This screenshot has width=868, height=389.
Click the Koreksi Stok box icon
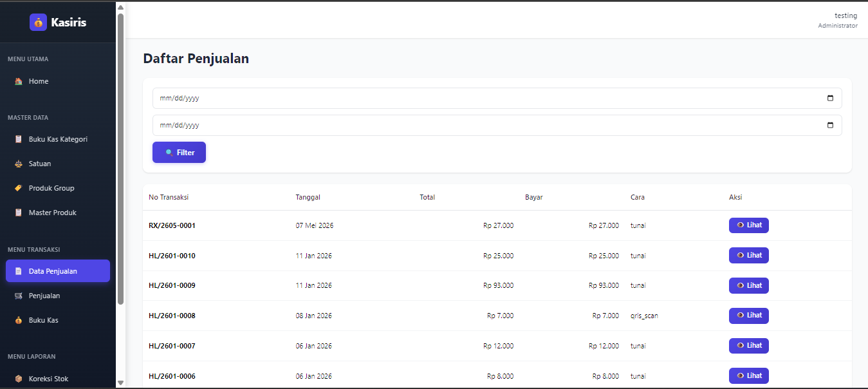(x=19, y=379)
